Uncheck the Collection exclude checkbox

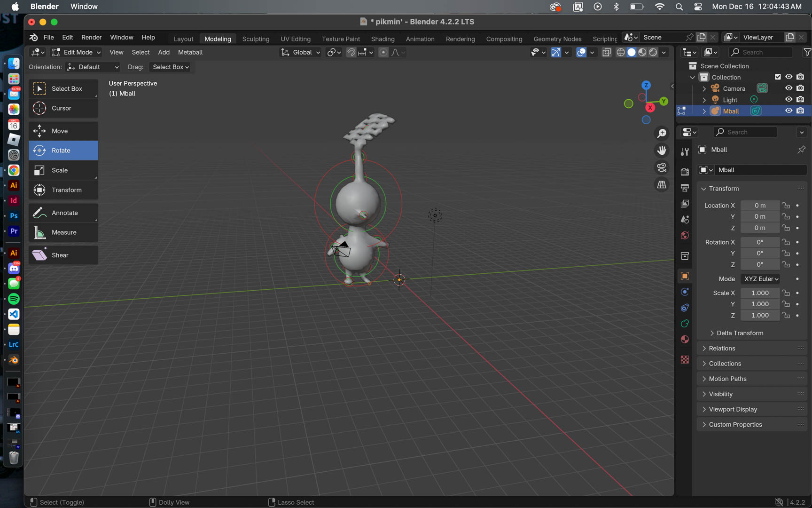tap(778, 77)
